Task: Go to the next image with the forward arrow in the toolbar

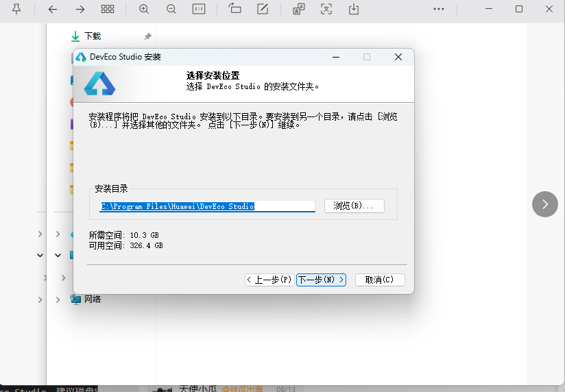Action: (x=80, y=9)
